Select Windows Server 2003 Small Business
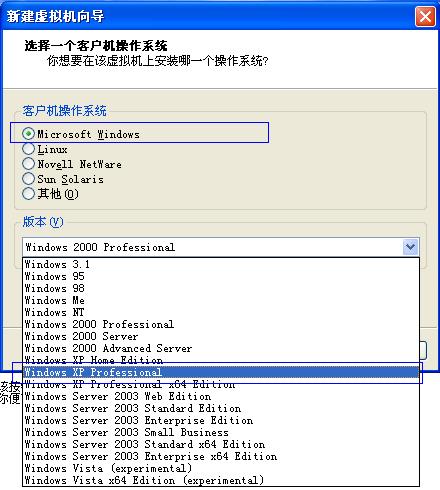This screenshot has width=440, height=490. coord(221,432)
